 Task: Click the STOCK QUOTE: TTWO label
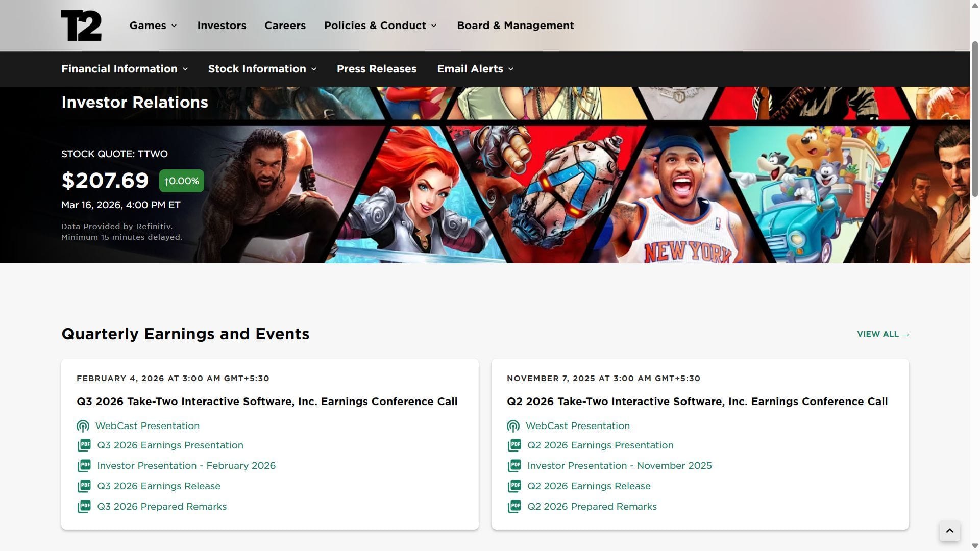click(x=114, y=154)
